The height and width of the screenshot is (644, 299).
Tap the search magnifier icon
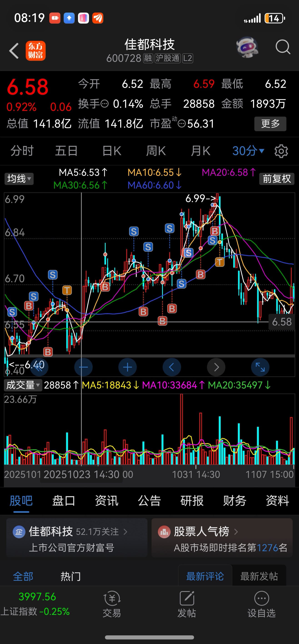283,47
